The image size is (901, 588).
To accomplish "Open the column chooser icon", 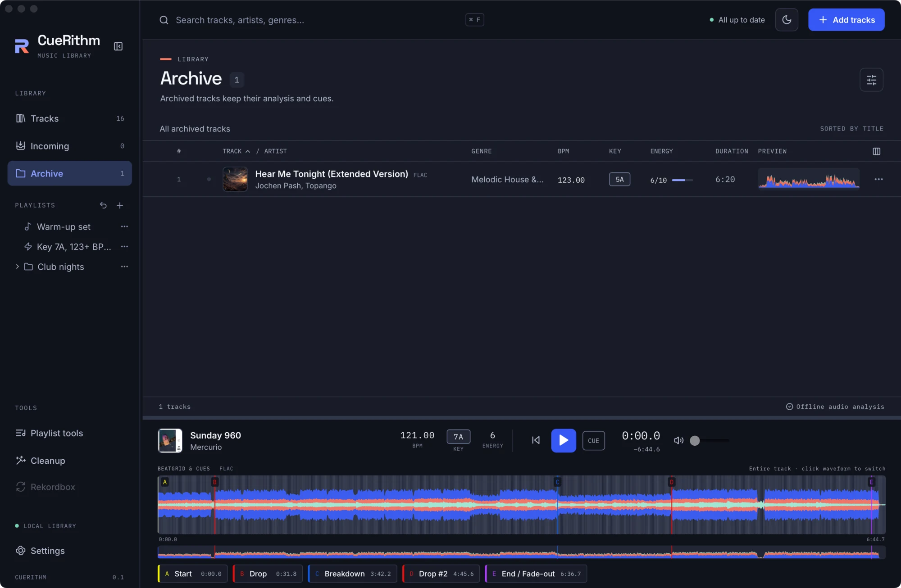I will click(876, 151).
